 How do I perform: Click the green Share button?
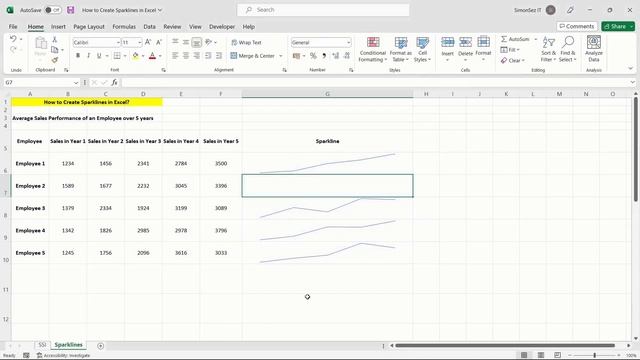click(x=618, y=26)
